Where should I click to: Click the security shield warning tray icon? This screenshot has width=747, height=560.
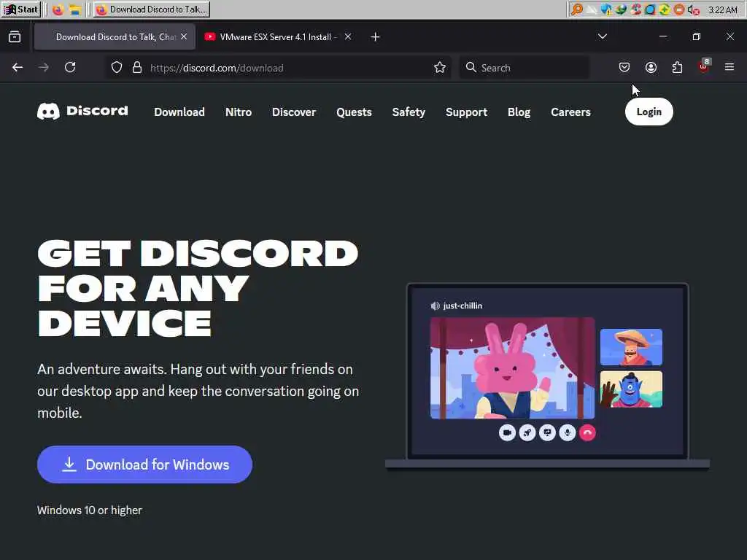606,9
